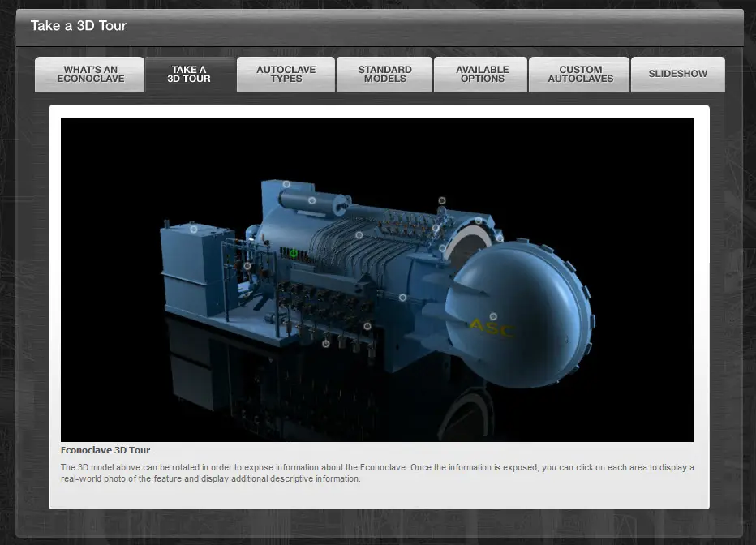This screenshot has height=545, width=756.
Task: Click dark hotspot floating above the valve stack
Action: click(441, 200)
